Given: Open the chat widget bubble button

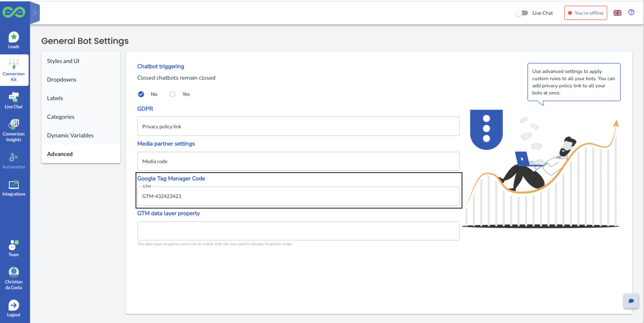Looking at the screenshot, I should tap(631, 301).
